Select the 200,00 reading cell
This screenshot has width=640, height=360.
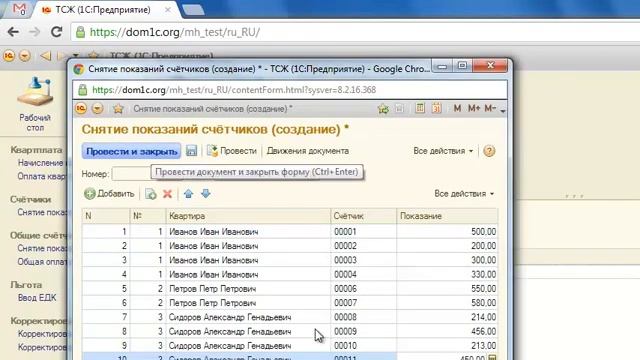click(447, 246)
